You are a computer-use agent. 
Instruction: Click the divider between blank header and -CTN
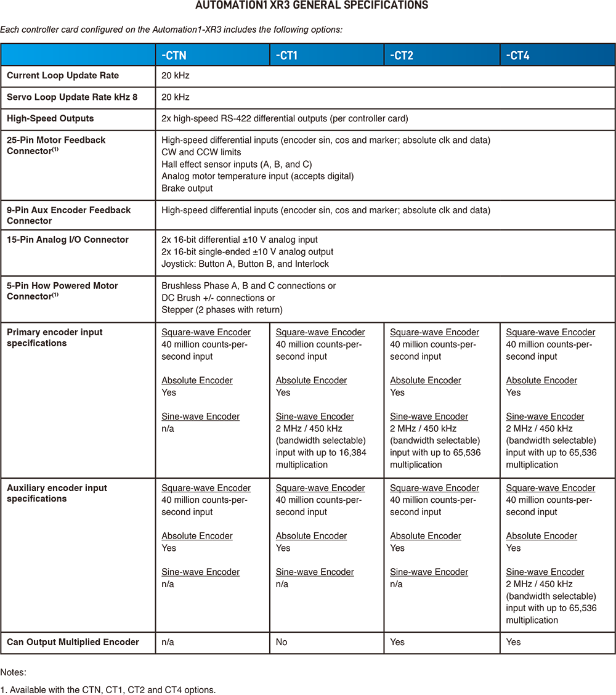[156, 55]
